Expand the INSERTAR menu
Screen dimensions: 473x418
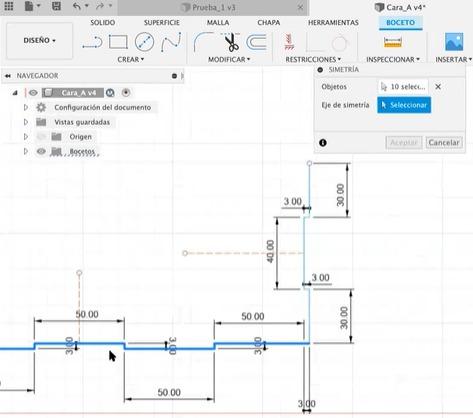453,59
